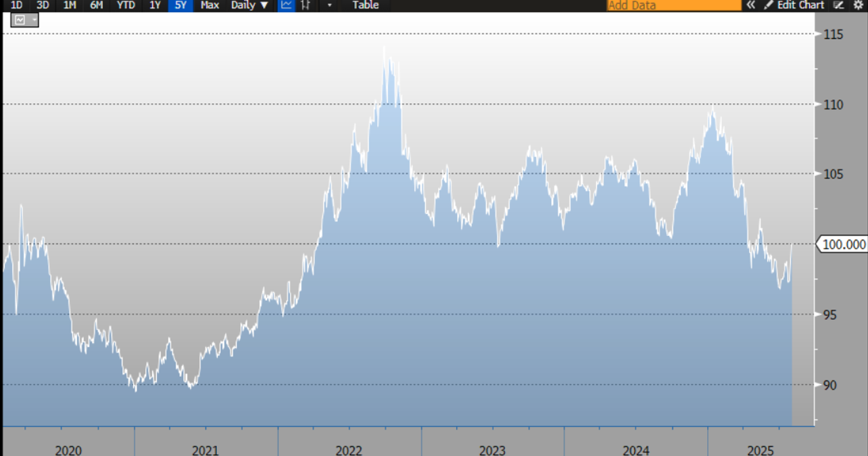Click the 105 axis label
Screen dimensions: 868x456
pos(834,174)
